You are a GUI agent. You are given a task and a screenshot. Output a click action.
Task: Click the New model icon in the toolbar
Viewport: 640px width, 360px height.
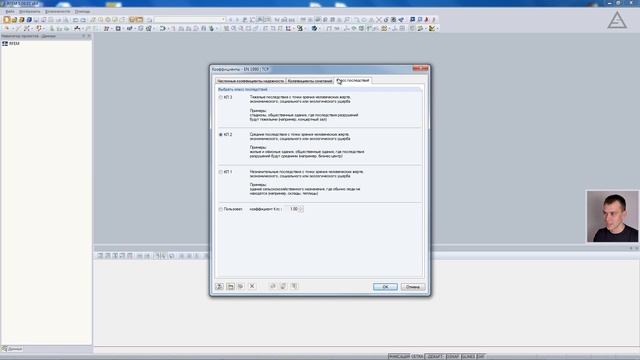(x=7, y=20)
